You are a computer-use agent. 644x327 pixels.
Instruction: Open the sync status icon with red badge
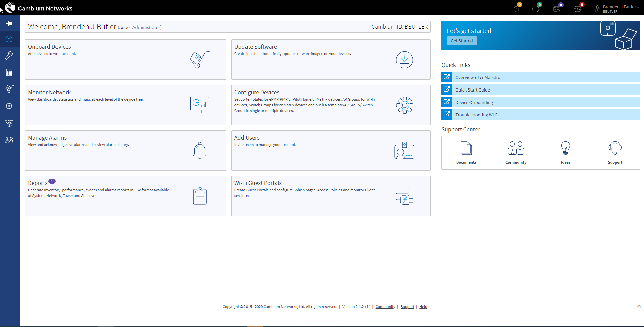click(x=578, y=9)
